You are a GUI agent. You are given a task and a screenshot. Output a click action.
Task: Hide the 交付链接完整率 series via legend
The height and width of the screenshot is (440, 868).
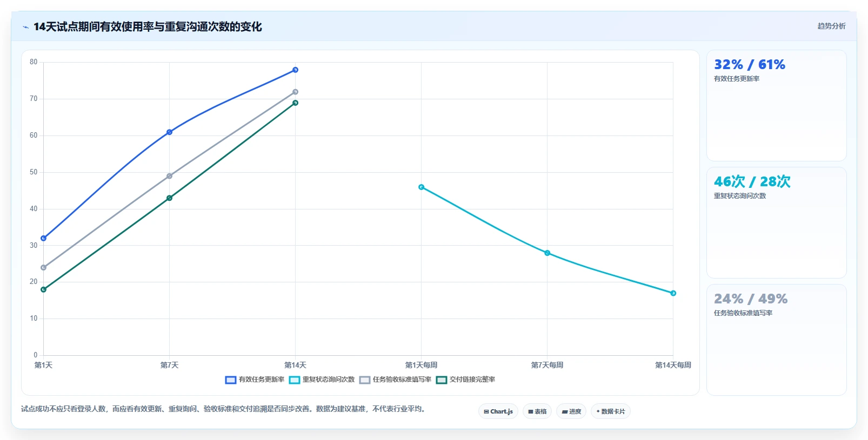point(442,380)
